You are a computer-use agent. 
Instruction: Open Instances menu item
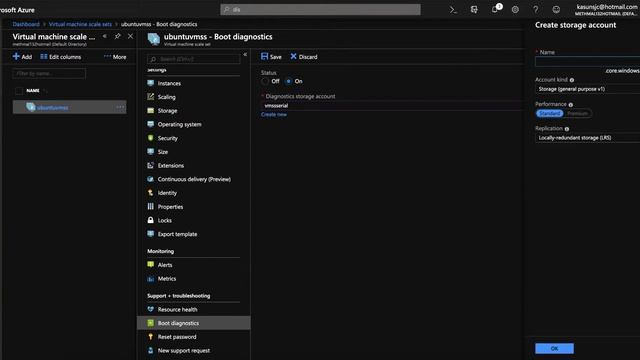(x=169, y=83)
